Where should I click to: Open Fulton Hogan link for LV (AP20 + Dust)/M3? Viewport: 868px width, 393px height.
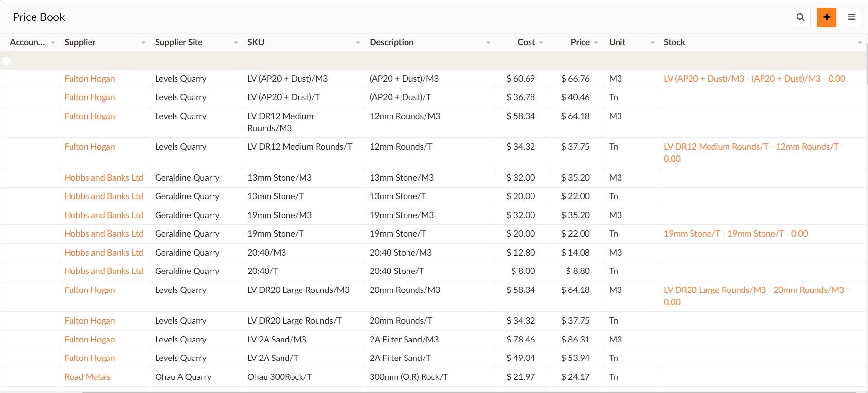pos(89,79)
